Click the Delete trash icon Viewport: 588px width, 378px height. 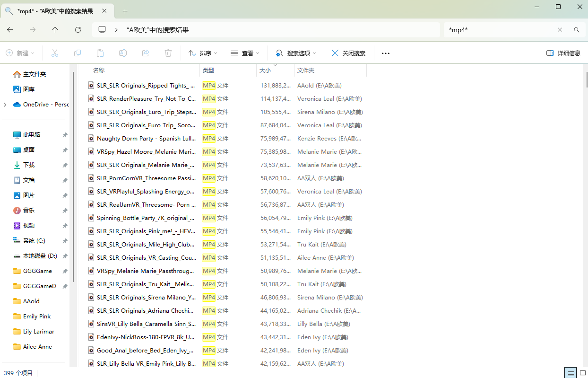[168, 53]
